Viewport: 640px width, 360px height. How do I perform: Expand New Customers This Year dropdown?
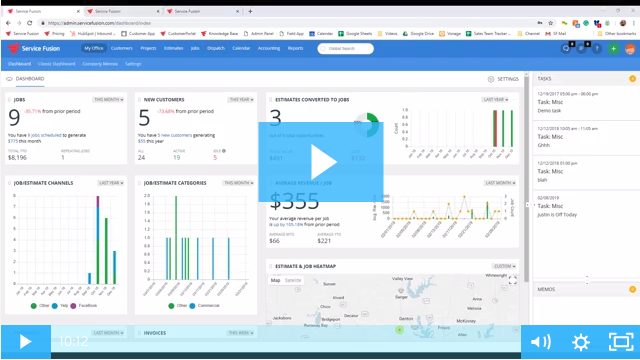(241, 100)
